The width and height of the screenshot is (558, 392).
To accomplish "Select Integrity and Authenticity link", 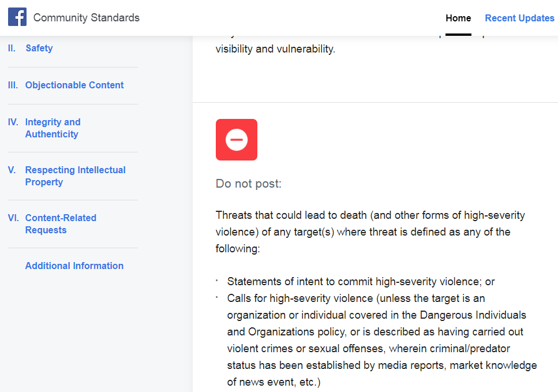I will click(x=53, y=128).
